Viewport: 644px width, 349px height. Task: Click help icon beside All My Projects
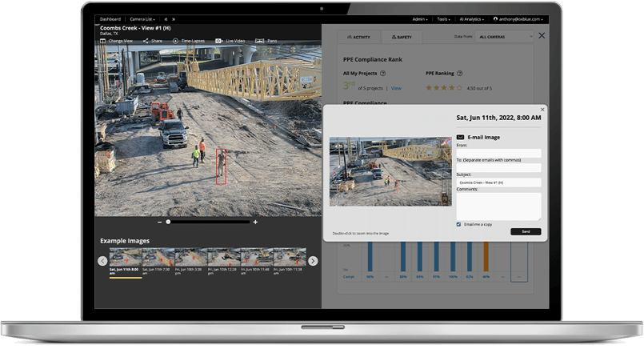tap(382, 73)
